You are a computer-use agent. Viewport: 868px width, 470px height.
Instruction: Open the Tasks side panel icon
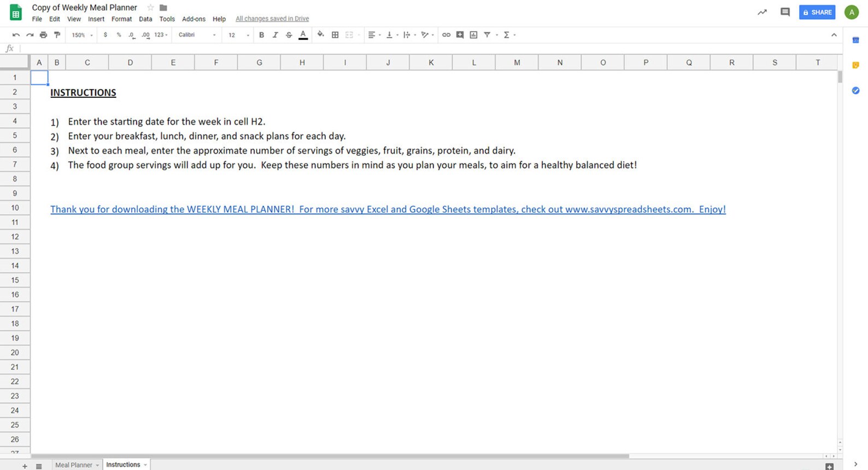coord(855,90)
